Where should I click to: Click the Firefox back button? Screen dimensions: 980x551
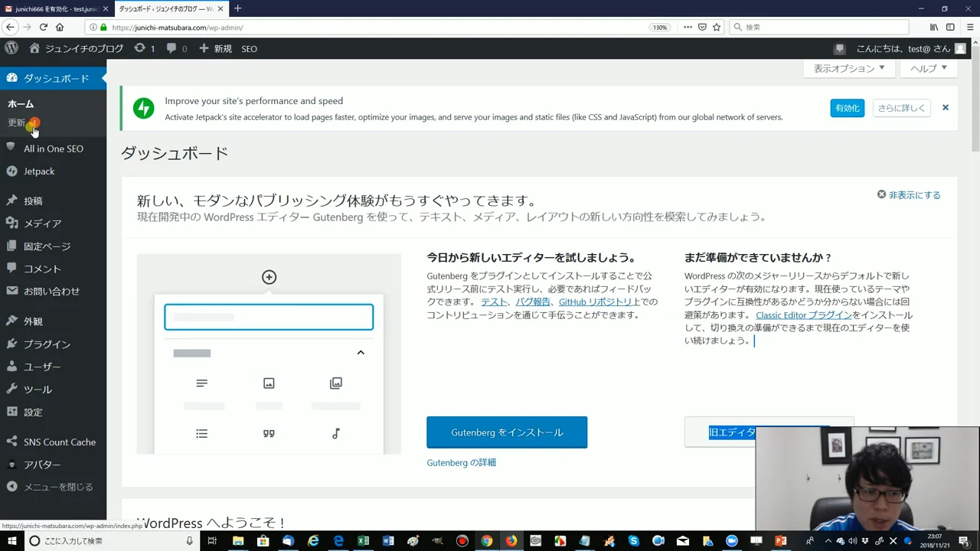(x=10, y=27)
